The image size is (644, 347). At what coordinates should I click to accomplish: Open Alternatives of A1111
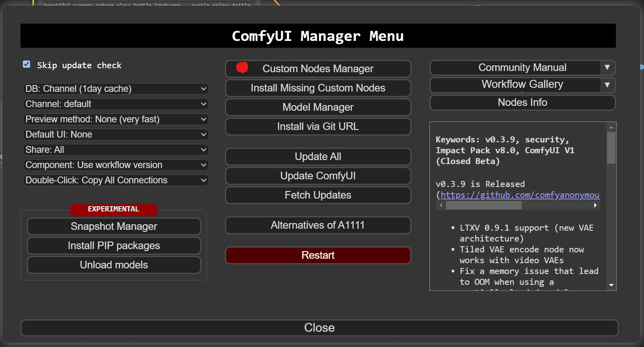tap(318, 225)
